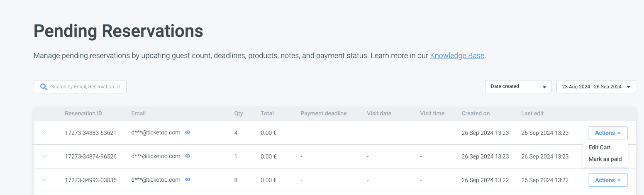
Task: Click the Reservation ID column header
Action: click(83, 113)
